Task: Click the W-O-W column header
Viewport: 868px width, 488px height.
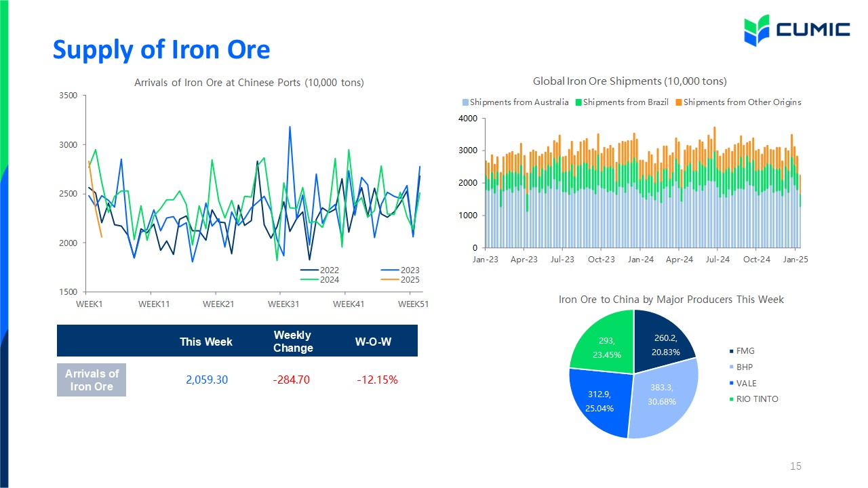Action: (x=373, y=342)
